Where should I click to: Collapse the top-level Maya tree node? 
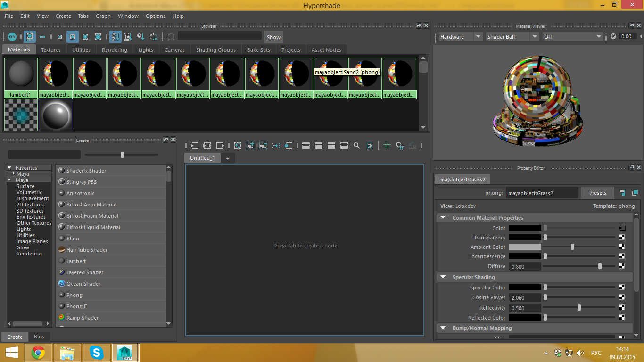coord(9,180)
